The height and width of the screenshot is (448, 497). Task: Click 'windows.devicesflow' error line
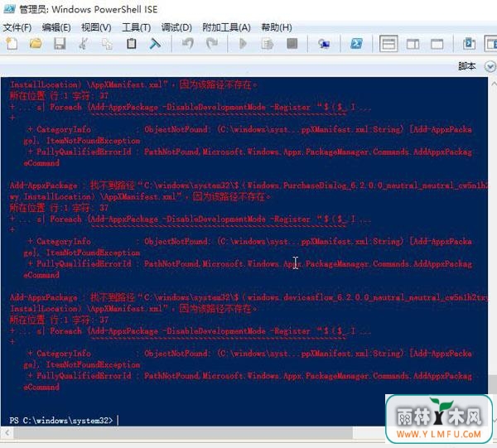pyautogui.click(x=248, y=297)
